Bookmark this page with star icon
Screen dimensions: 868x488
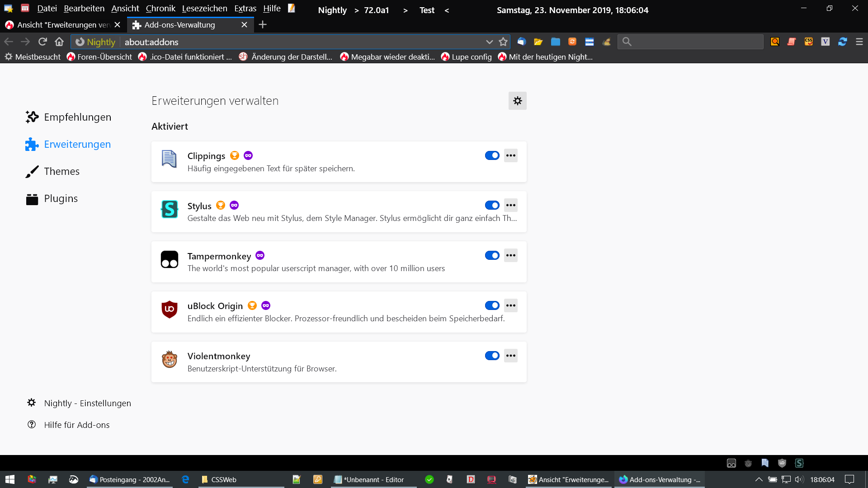(x=503, y=42)
